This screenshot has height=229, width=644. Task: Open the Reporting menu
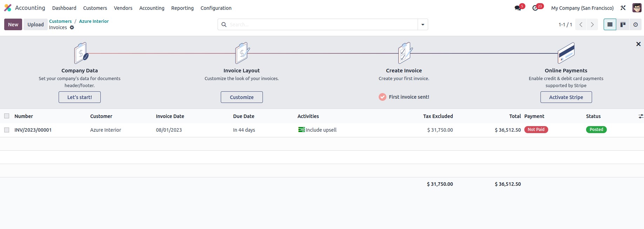tap(182, 8)
